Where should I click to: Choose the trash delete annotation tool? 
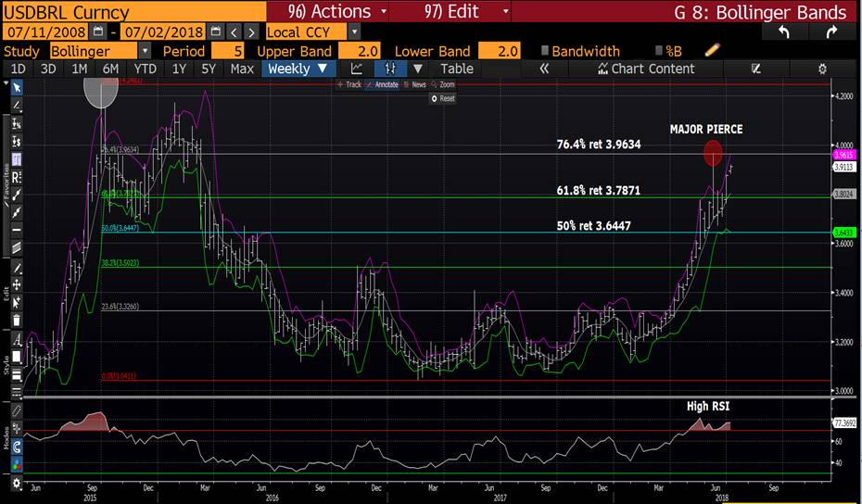[x=17, y=320]
